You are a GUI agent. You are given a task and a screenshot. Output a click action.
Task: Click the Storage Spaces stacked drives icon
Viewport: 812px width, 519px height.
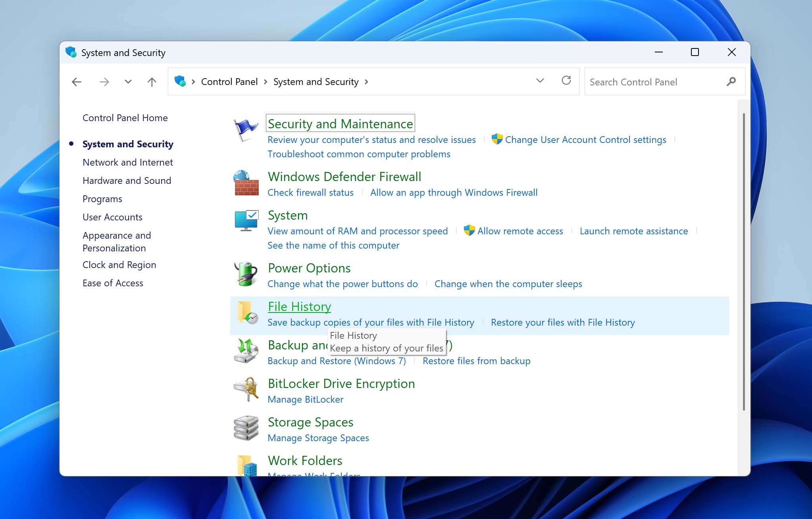pyautogui.click(x=246, y=428)
